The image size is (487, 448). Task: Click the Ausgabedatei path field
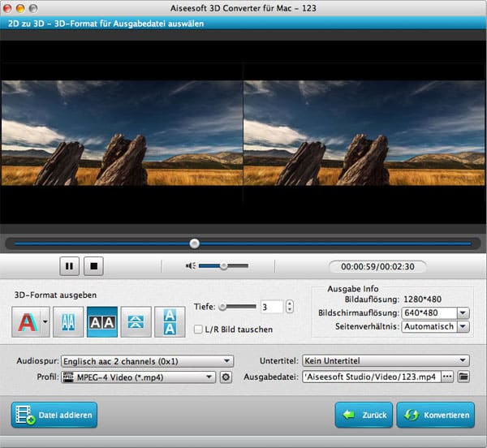[372, 377]
